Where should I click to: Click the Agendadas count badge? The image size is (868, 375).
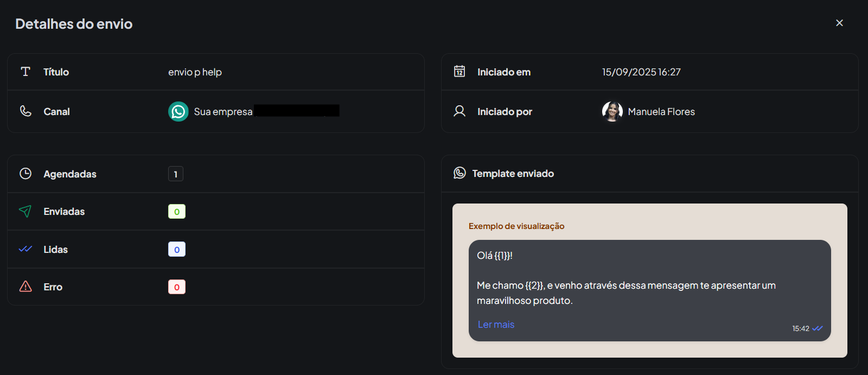[x=176, y=174]
